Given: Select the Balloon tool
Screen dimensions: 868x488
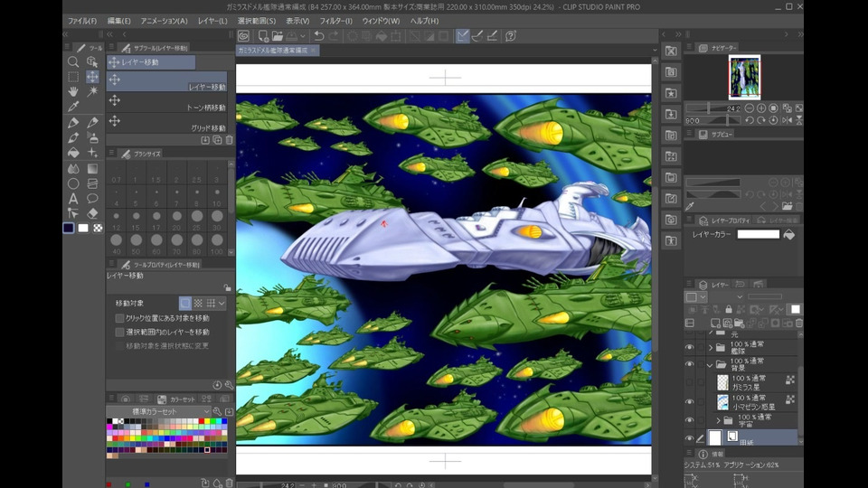Looking at the screenshot, I should pyautogui.click(x=92, y=198).
